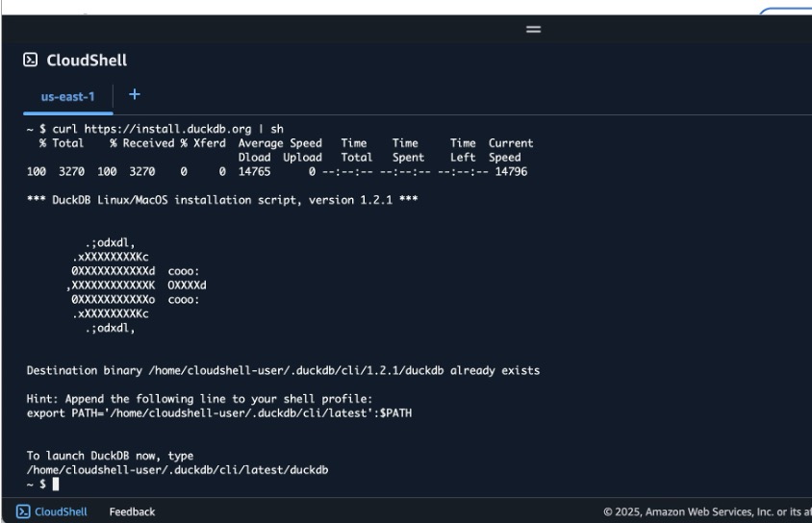Click the CloudShell title heading
This screenshot has height=523, width=812.
(87, 60)
